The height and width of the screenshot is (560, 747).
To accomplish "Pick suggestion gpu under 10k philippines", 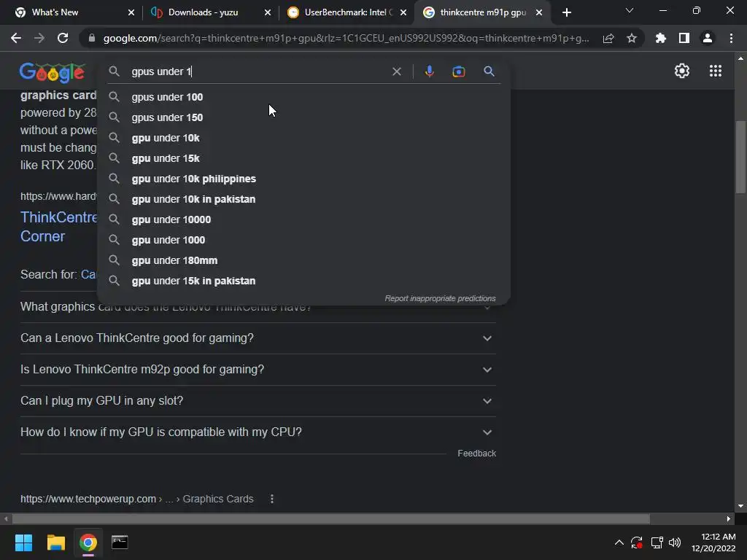I will [x=303, y=179].
